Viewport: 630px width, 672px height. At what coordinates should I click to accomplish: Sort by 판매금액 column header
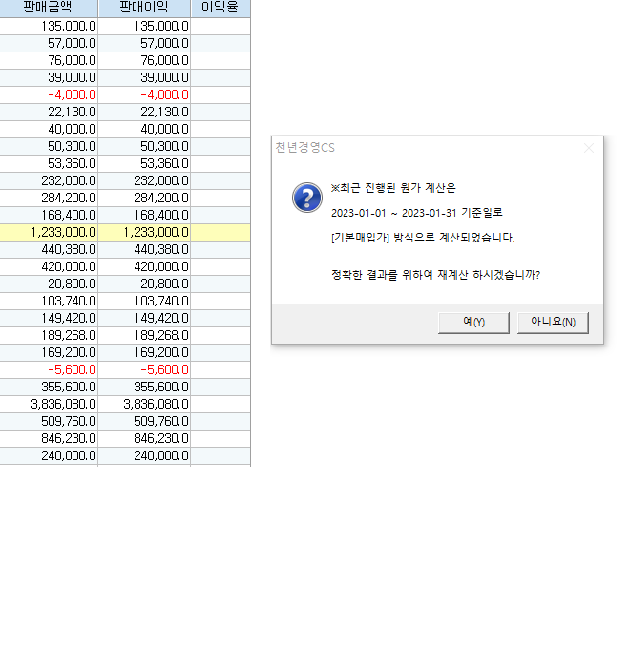[x=49, y=8]
